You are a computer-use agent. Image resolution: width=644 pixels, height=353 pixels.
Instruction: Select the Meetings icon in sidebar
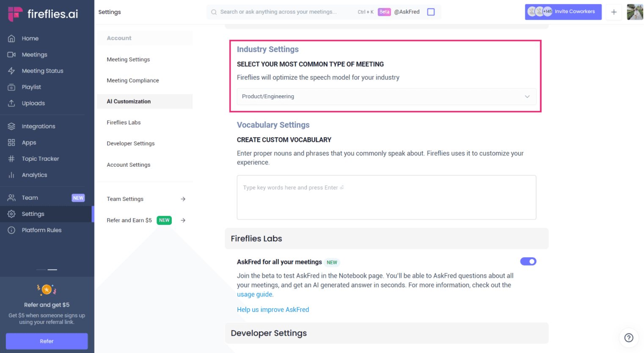pyautogui.click(x=35, y=54)
